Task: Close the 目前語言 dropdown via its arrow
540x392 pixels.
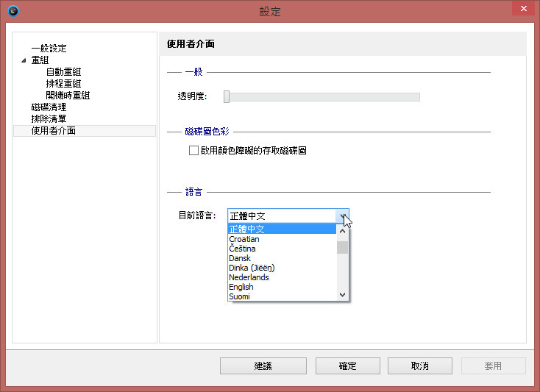Action: click(x=343, y=215)
